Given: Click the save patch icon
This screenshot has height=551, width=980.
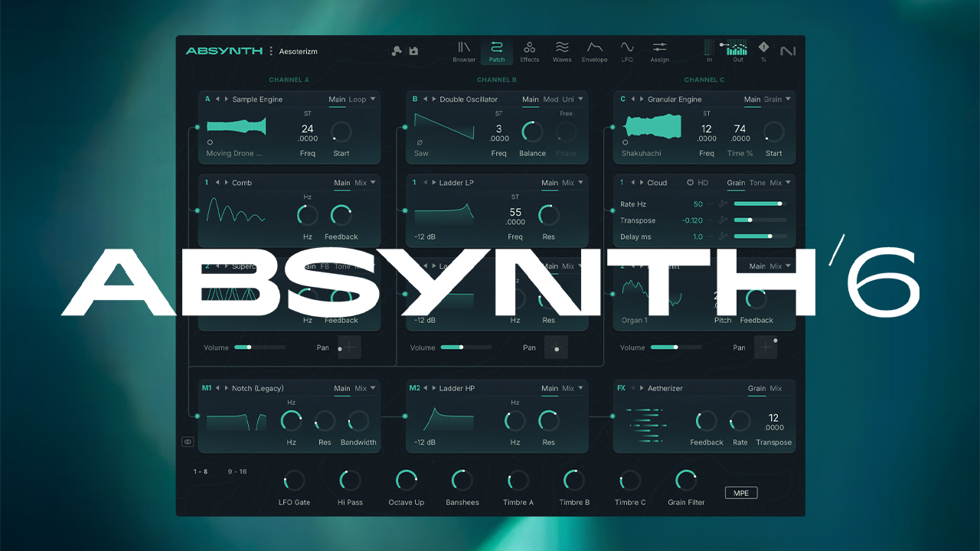Looking at the screenshot, I should tap(413, 50).
